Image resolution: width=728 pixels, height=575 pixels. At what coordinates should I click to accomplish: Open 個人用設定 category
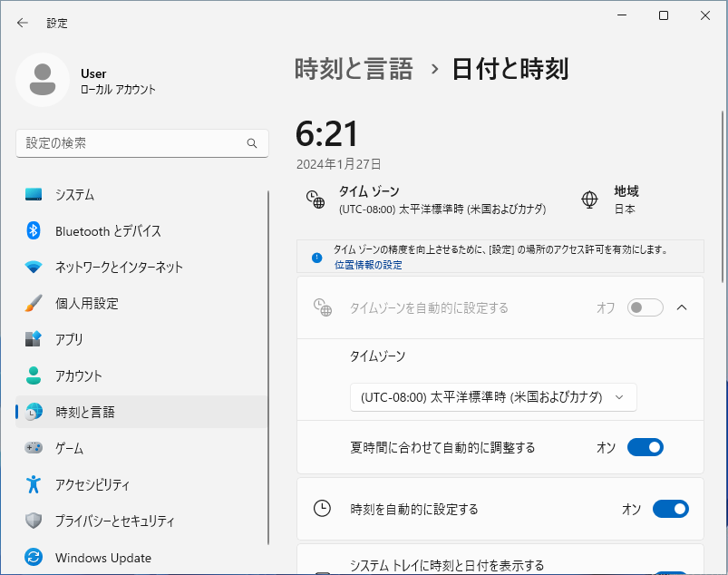(x=141, y=303)
